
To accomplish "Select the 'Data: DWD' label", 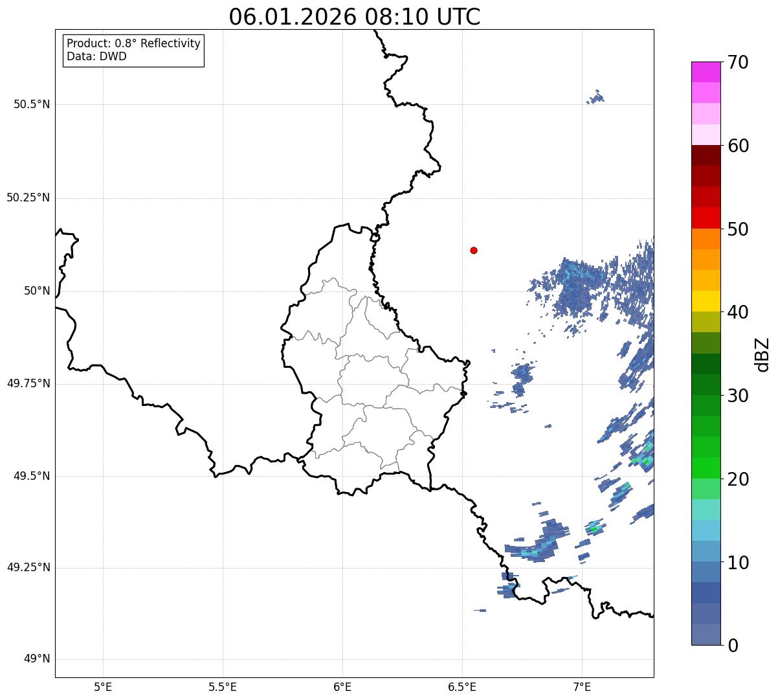I will [x=96, y=56].
